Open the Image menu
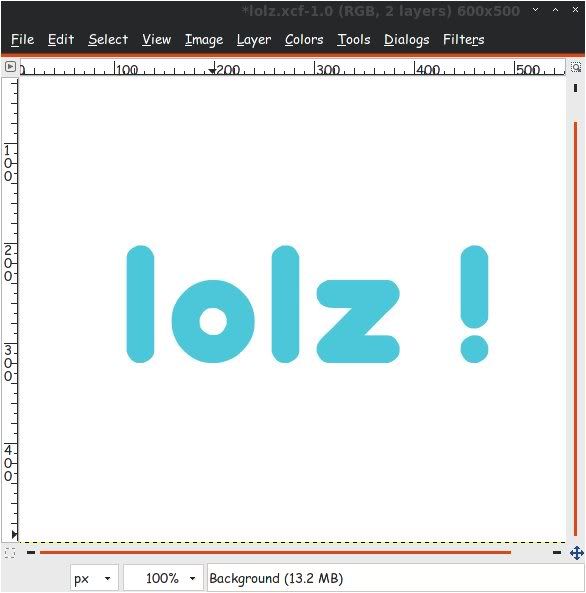 (204, 39)
